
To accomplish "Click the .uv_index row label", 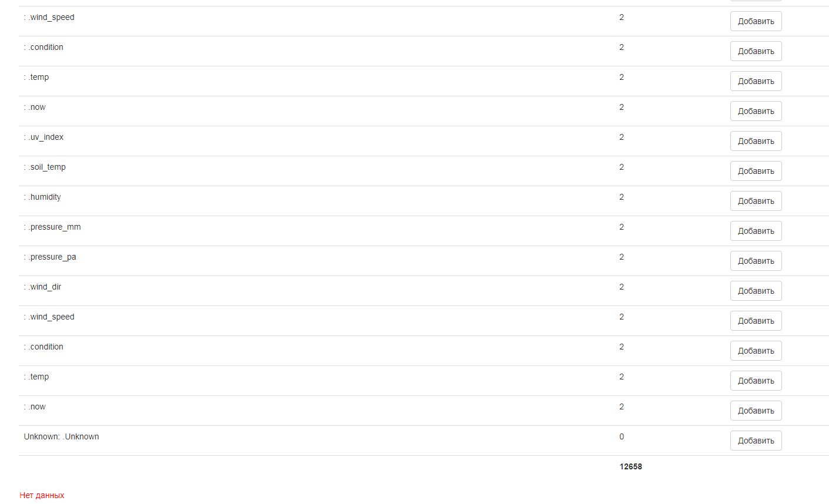I will click(44, 137).
